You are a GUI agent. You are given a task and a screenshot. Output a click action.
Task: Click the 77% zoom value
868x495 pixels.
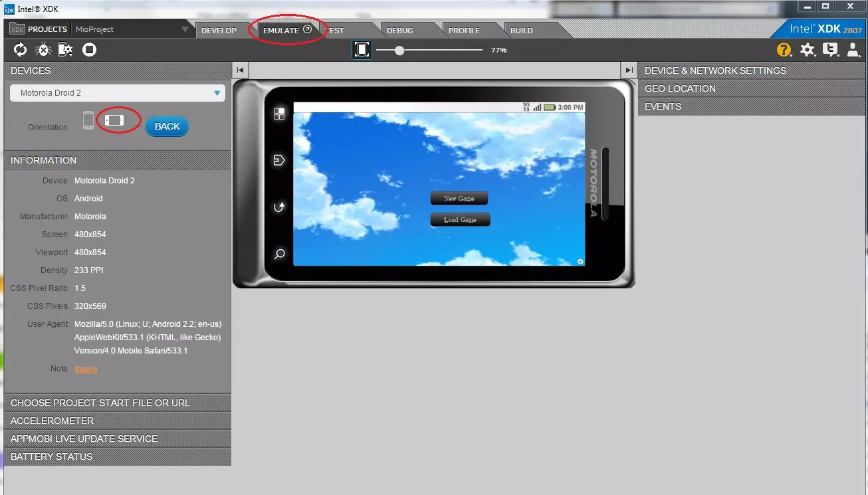(x=498, y=50)
